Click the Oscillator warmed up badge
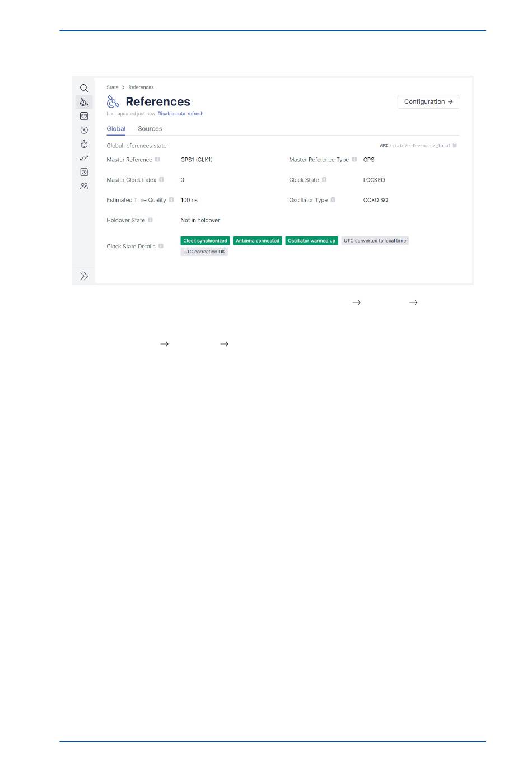Image resolution: width=532 pixels, height=758 pixels. tap(311, 241)
